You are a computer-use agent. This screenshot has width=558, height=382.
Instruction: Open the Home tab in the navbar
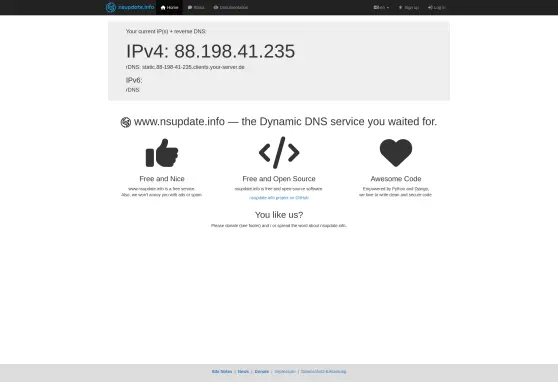pos(169,7)
